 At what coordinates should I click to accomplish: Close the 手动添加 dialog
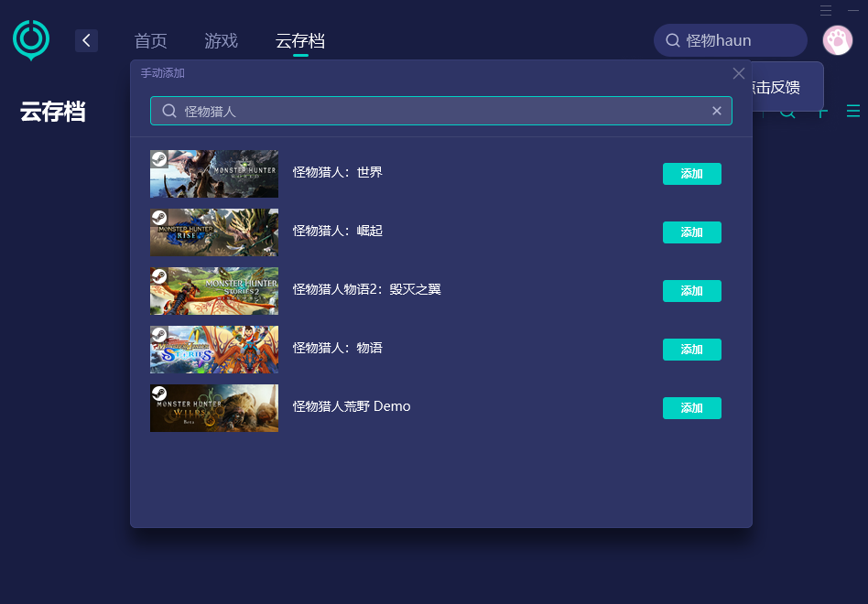tap(739, 73)
